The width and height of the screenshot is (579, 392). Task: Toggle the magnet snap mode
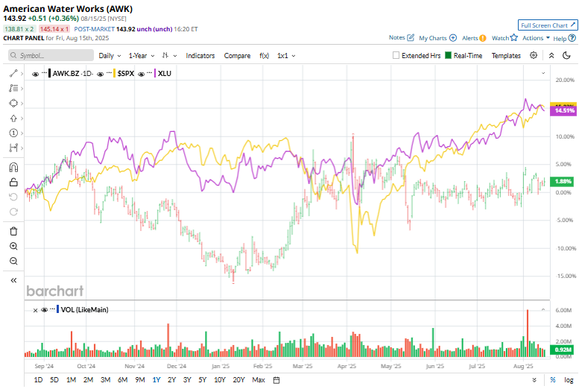point(13,168)
